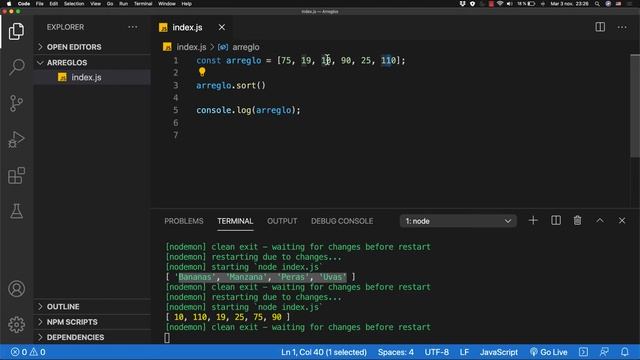
Task: Click the sorted output line in terminal
Action: click(228, 317)
